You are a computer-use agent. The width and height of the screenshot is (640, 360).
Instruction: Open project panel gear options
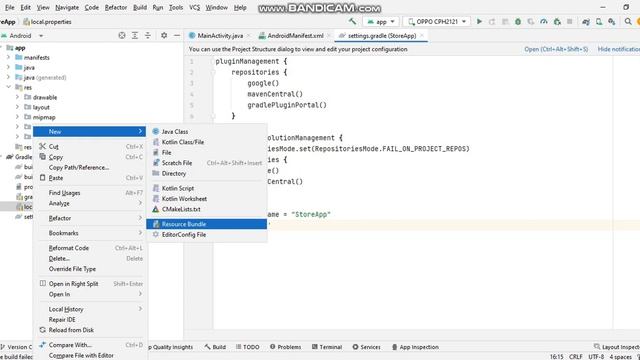click(164, 36)
